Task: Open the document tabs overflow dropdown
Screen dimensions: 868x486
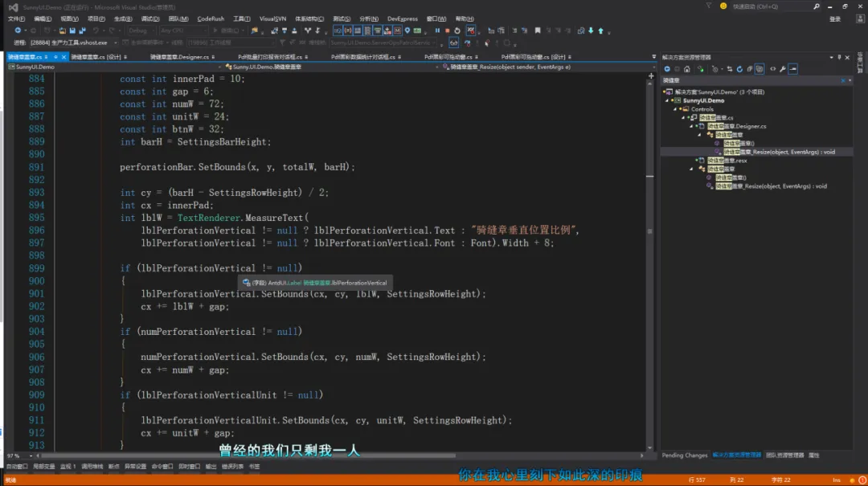Action: pos(653,57)
